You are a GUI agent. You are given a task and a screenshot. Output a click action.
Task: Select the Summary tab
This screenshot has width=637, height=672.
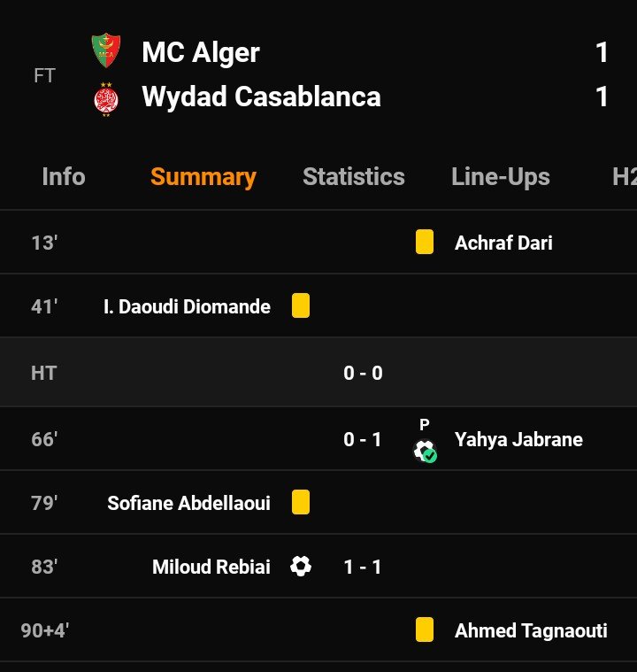203,177
